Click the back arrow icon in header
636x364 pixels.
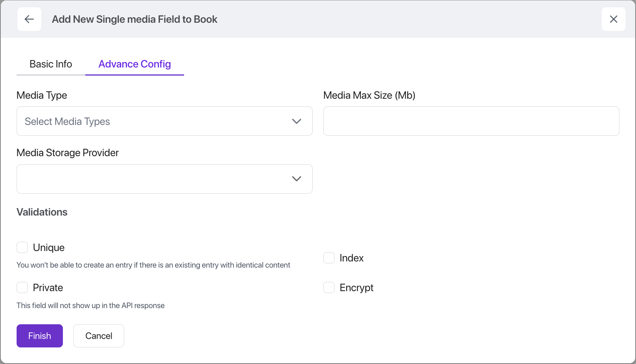point(29,19)
